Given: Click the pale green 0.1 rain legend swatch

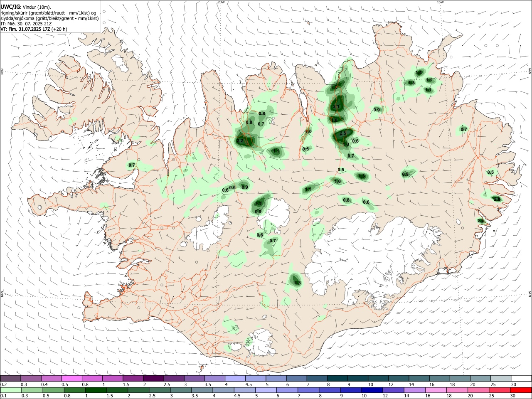Looking at the screenshot, I should tap(10, 390).
